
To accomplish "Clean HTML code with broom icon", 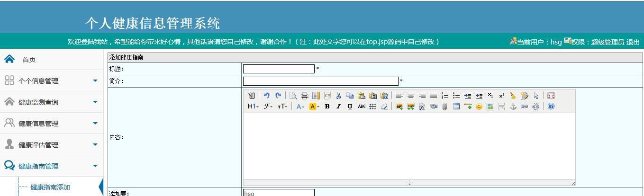I will pyautogui.click(x=513, y=95).
